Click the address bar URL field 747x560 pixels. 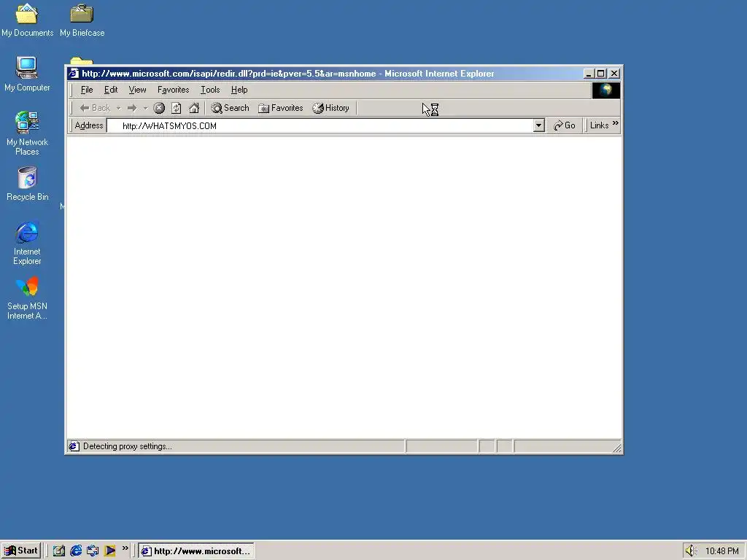point(320,125)
